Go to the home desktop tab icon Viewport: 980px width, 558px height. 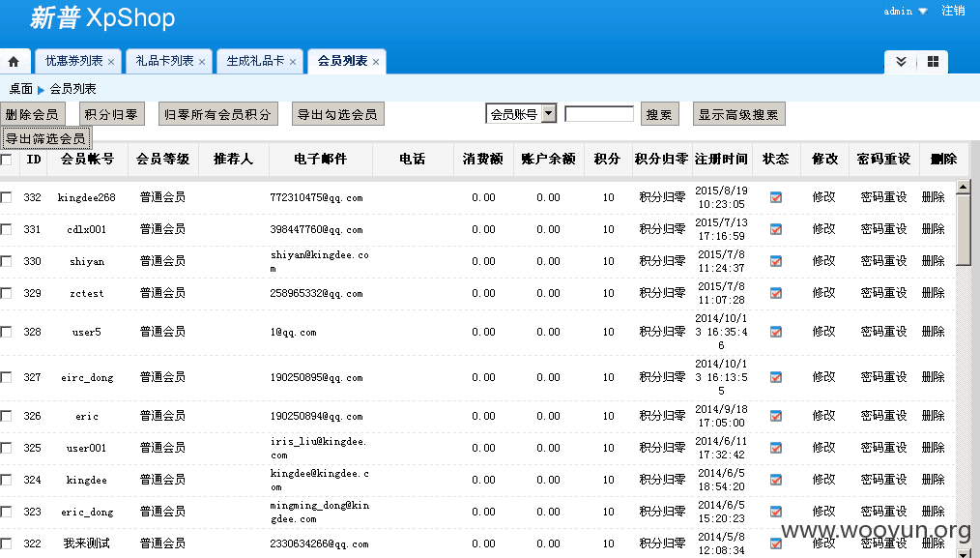click(x=14, y=61)
